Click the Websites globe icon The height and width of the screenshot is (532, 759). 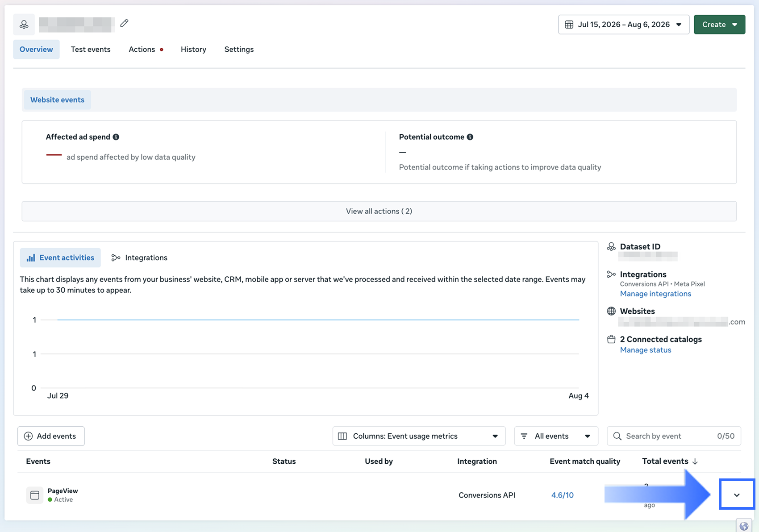[611, 311]
